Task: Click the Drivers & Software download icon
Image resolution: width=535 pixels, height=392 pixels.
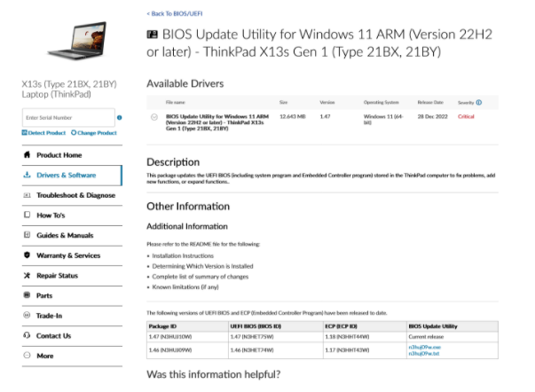Action: pos(27,175)
